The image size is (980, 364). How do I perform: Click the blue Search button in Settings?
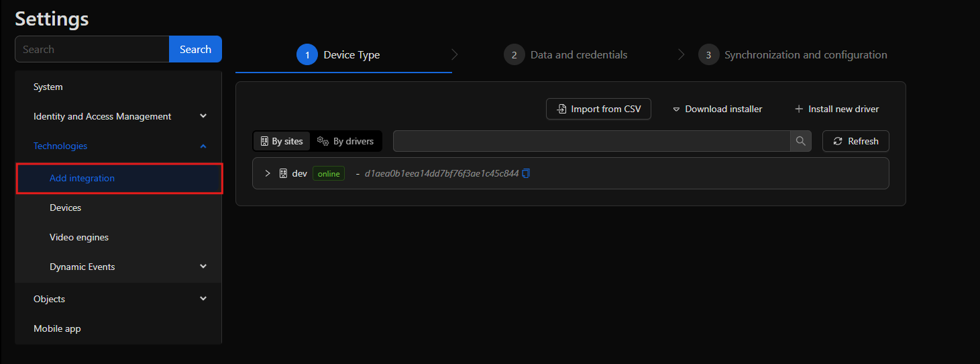coord(195,49)
